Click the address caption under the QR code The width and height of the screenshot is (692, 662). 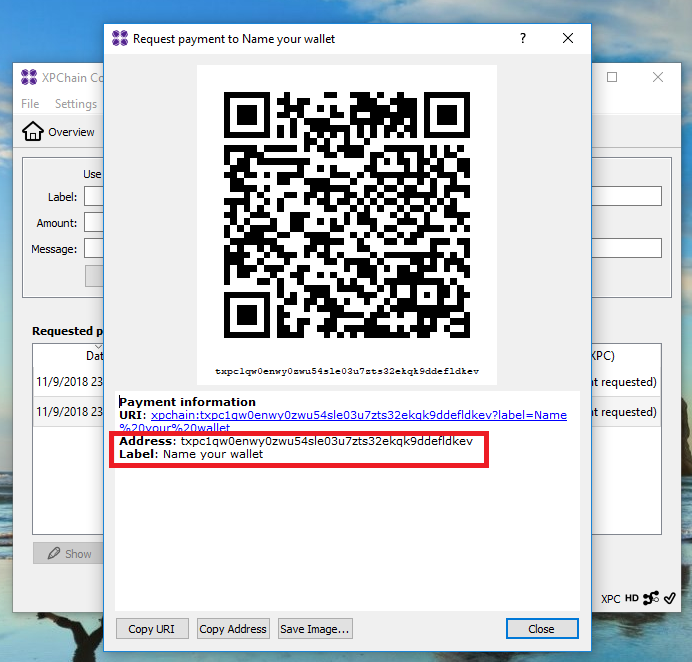click(x=347, y=371)
